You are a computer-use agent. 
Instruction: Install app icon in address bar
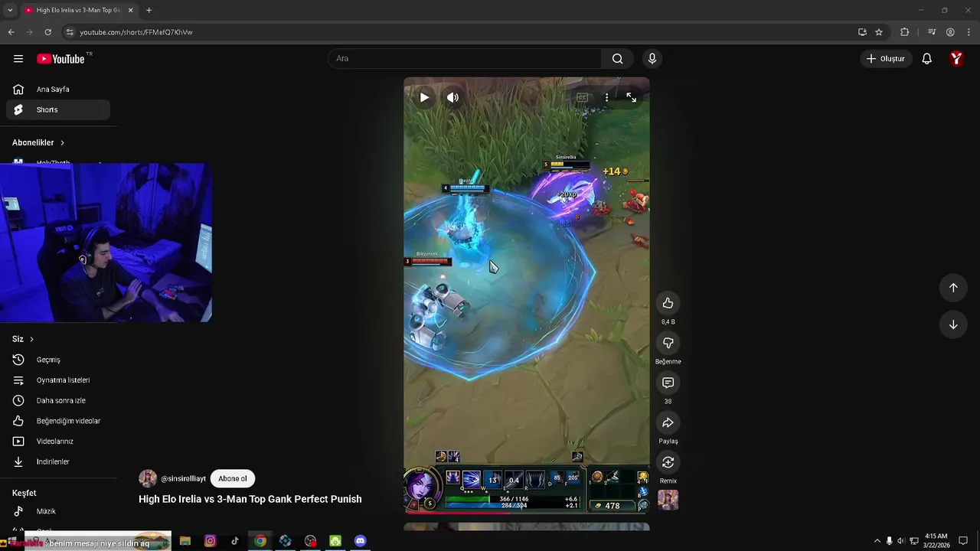click(862, 32)
